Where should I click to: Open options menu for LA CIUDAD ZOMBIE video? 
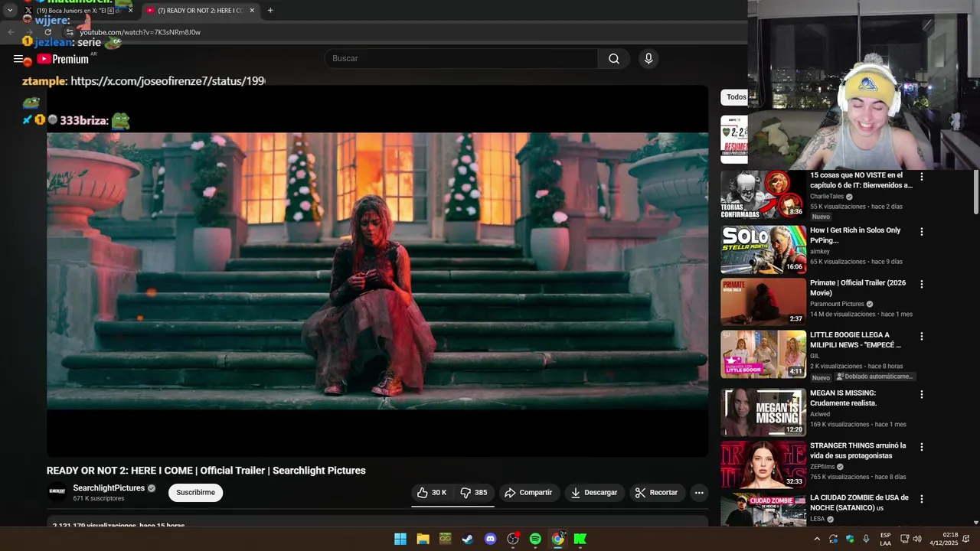click(922, 499)
